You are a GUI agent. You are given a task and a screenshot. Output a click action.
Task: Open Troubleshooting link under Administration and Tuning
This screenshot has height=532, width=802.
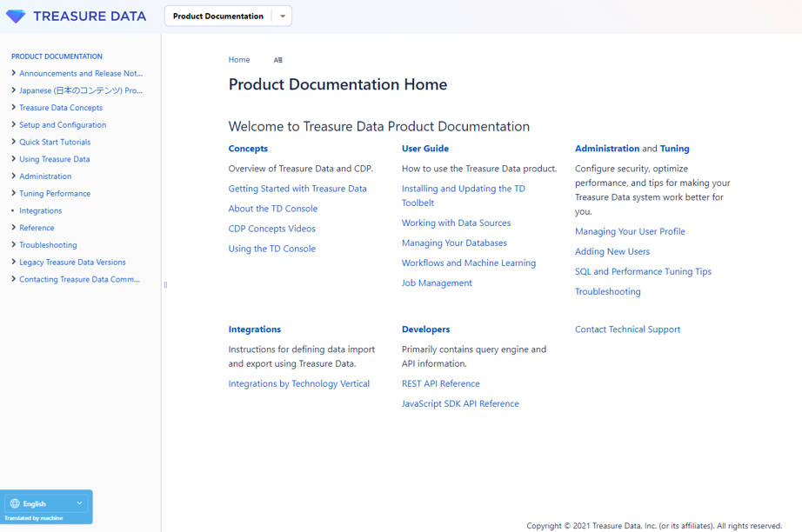pyautogui.click(x=608, y=291)
